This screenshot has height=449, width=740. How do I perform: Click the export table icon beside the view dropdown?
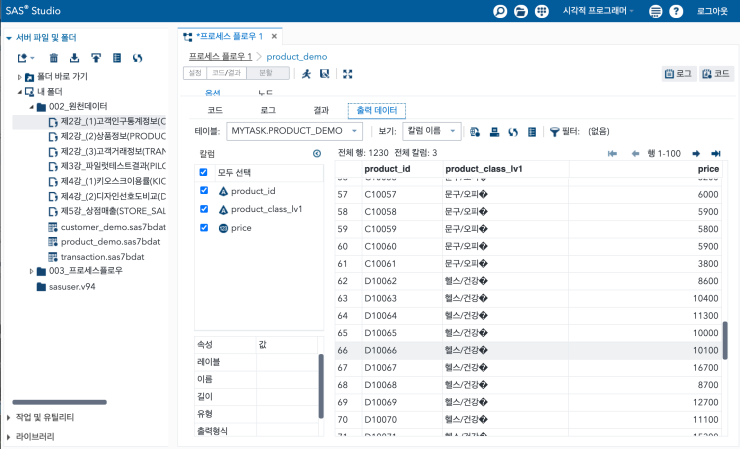pyautogui.click(x=475, y=132)
